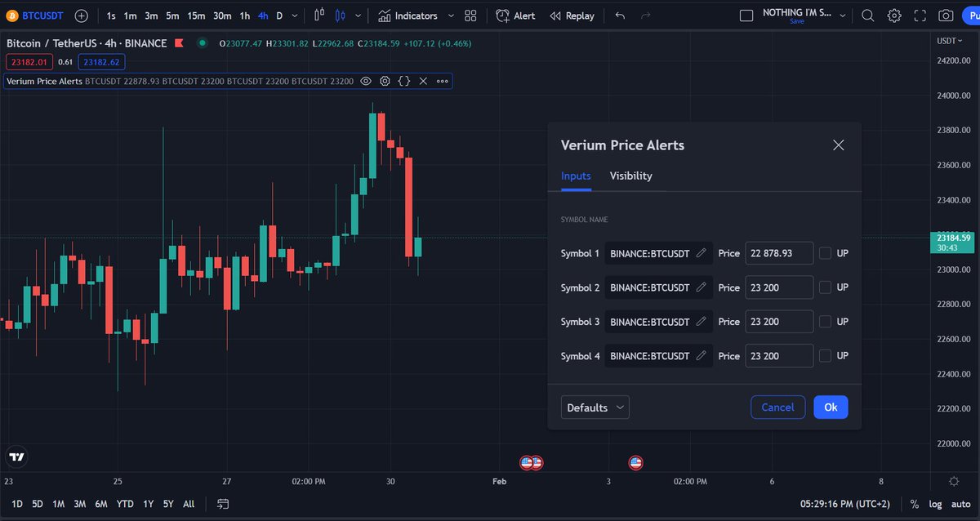Toggle log price scale

tap(935, 504)
